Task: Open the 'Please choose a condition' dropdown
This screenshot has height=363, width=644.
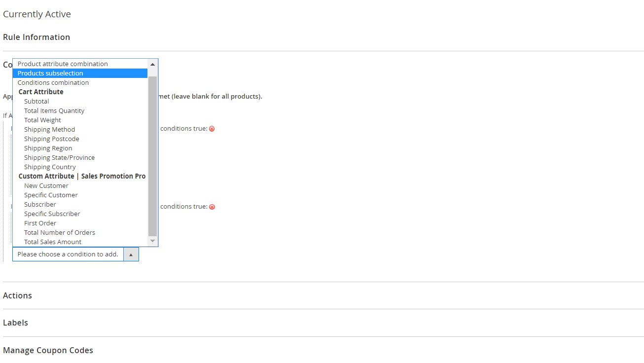Action: pos(75,254)
